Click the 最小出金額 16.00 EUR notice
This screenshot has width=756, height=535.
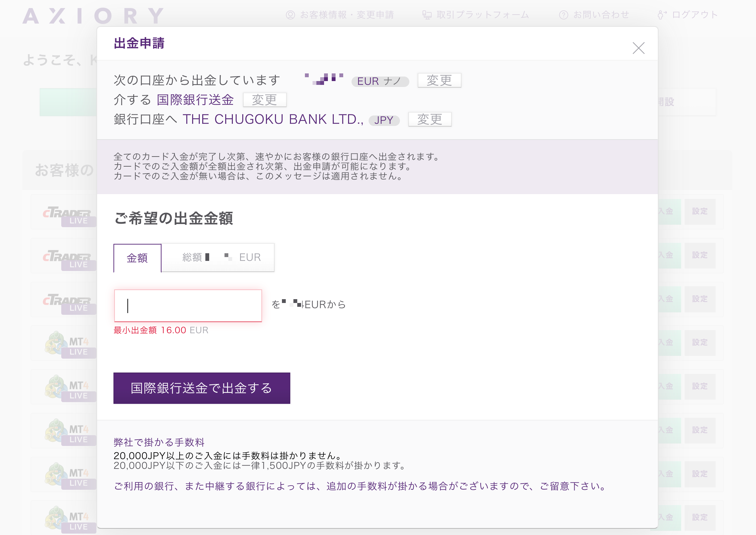tap(161, 330)
